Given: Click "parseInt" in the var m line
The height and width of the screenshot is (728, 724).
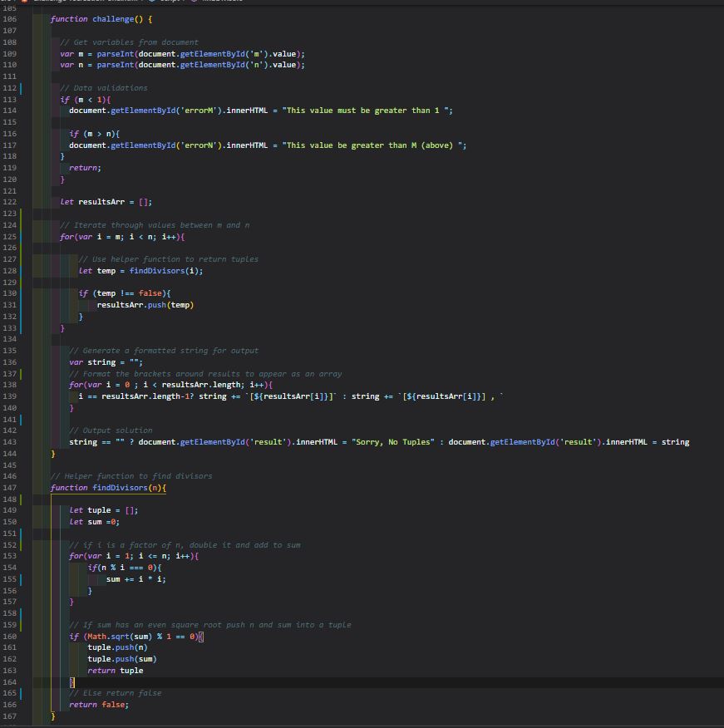Looking at the screenshot, I should pos(116,54).
